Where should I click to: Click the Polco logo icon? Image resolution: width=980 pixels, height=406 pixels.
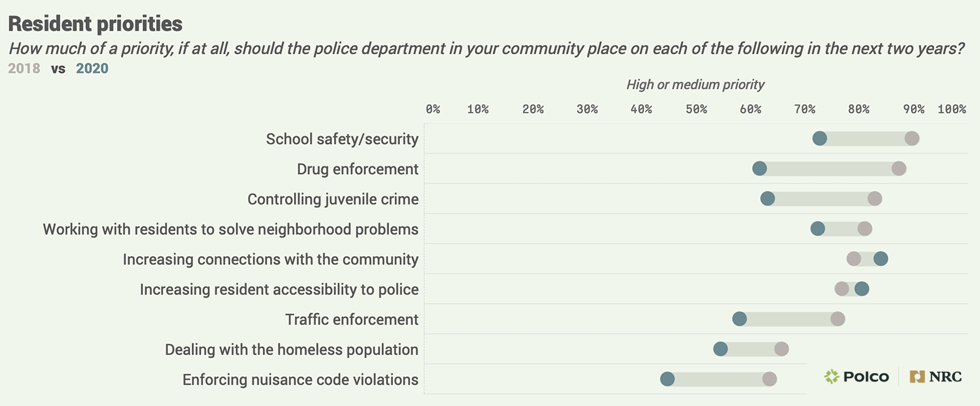831,377
